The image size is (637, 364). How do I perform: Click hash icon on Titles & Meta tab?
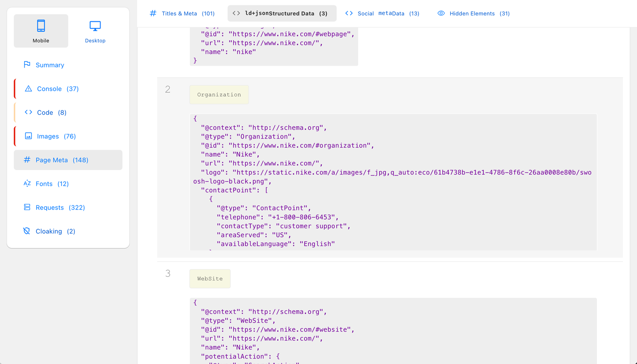tap(153, 13)
